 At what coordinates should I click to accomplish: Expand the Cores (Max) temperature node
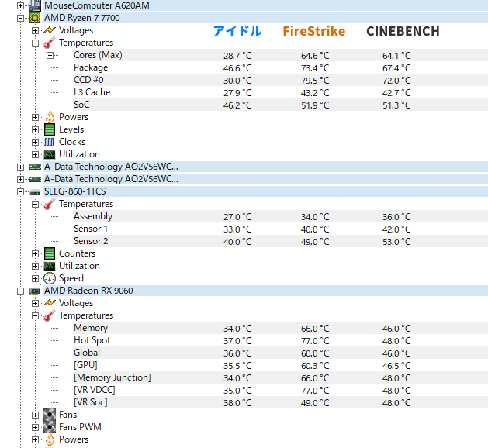pyautogui.click(x=50, y=55)
